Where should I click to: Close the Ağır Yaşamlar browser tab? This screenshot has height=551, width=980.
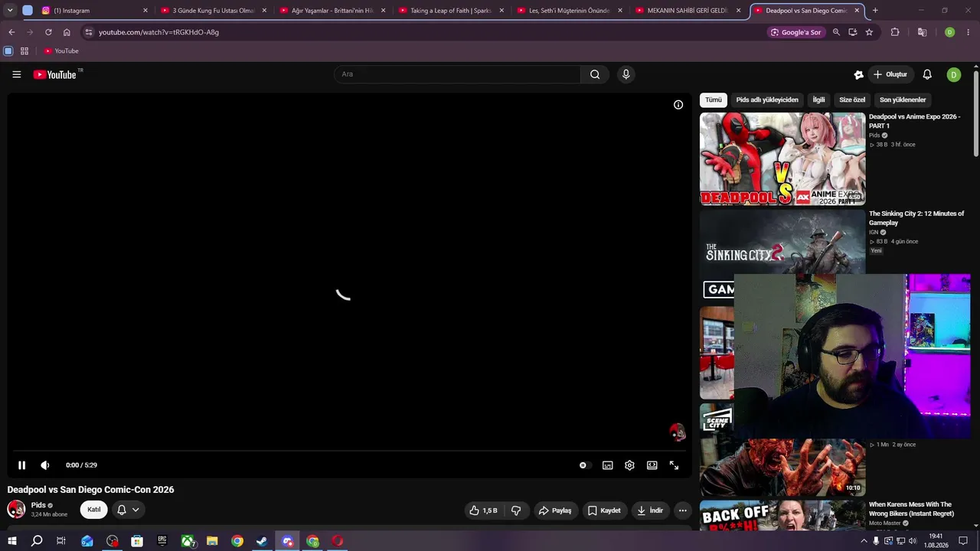(x=383, y=11)
